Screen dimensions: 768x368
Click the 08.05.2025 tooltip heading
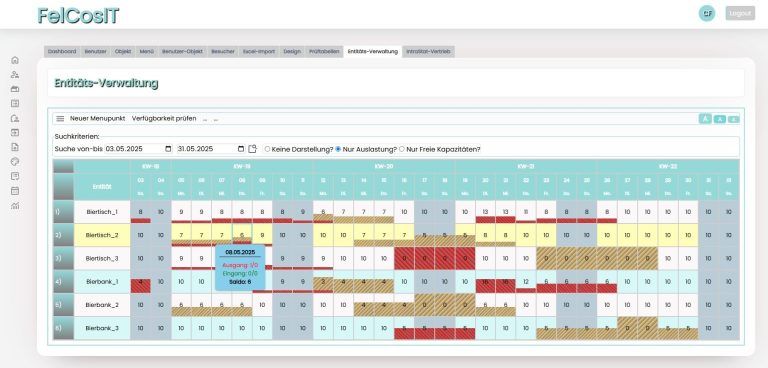pos(240,252)
